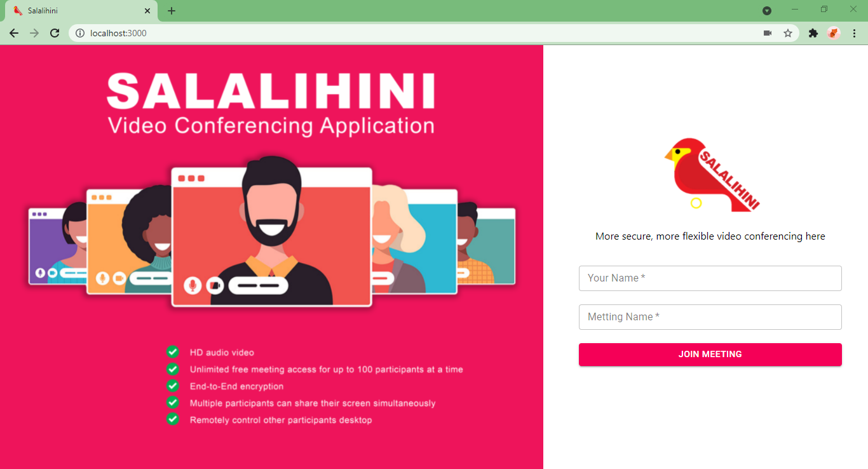The width and height of the screenshot is (868, 469).
Task: Reload the page with the refresh icon
Action: [55, 33]
